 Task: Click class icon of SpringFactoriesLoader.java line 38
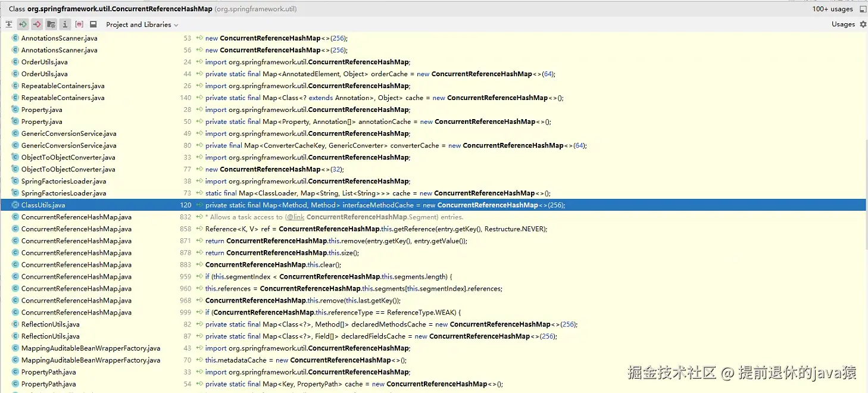pos(15,181)
